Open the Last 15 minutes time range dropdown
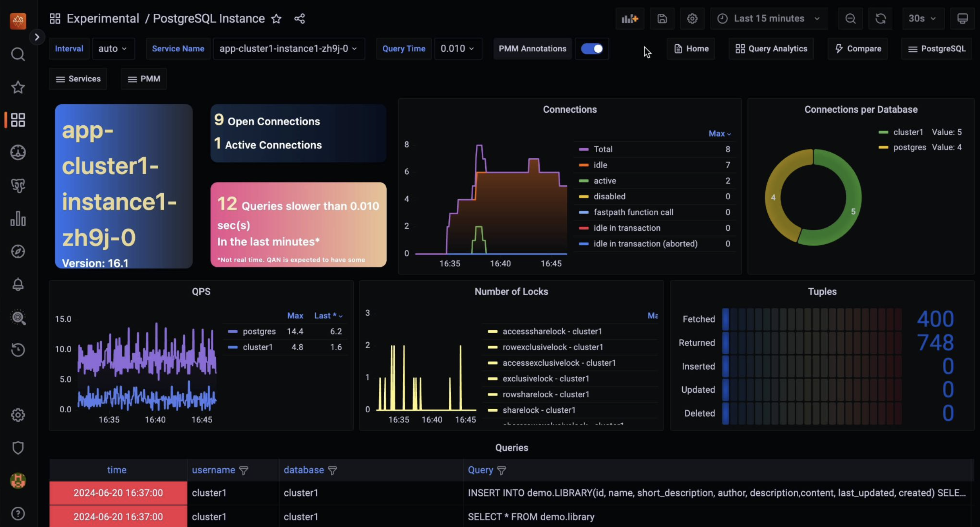The image size is (980, 527). 768,18
